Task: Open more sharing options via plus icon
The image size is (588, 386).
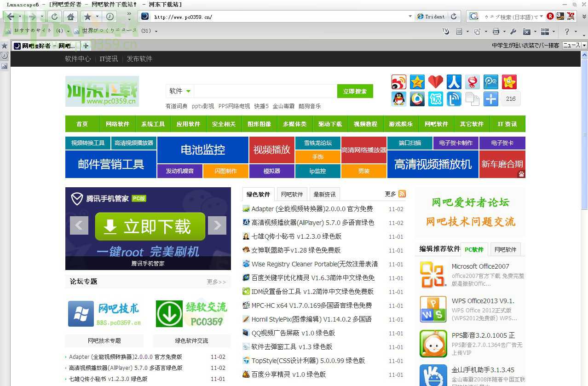Action: [x=490, y=99]
